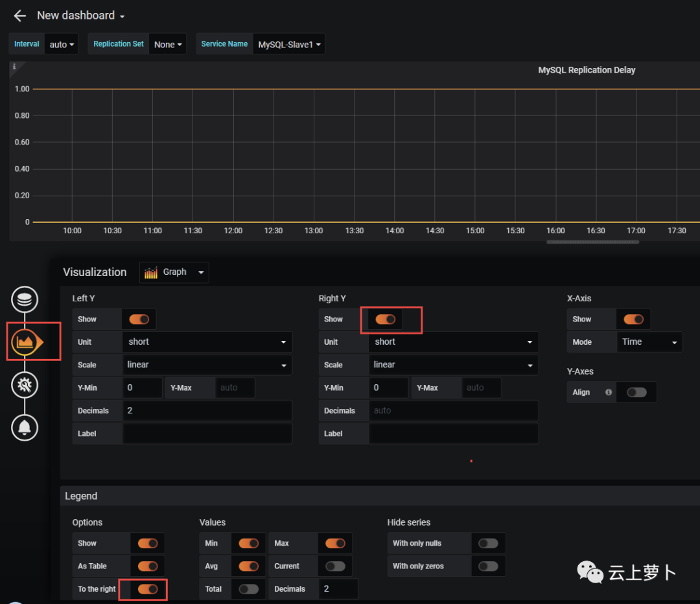Open the Graph visualization type dropdown
The image size is (700, 604).
coord(174,272)
